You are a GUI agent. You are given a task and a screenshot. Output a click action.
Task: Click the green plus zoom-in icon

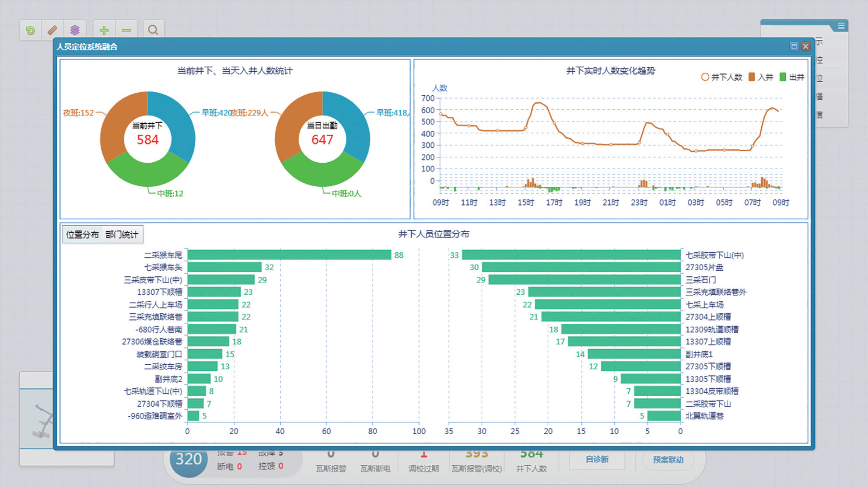(104, 30)
